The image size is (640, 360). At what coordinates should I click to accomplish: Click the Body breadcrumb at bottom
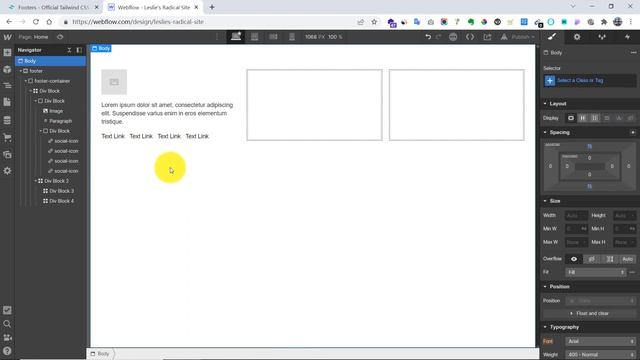click(x=100, y=353)
